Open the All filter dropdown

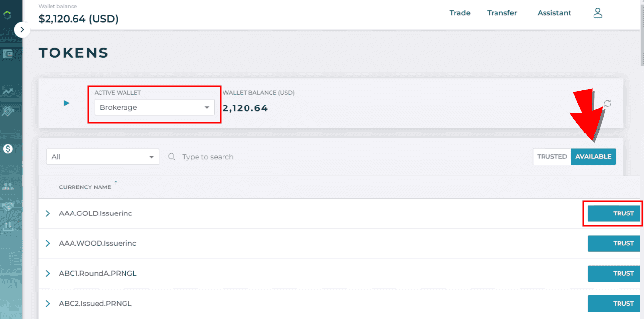pyautogui.click(x=103, y=157)
